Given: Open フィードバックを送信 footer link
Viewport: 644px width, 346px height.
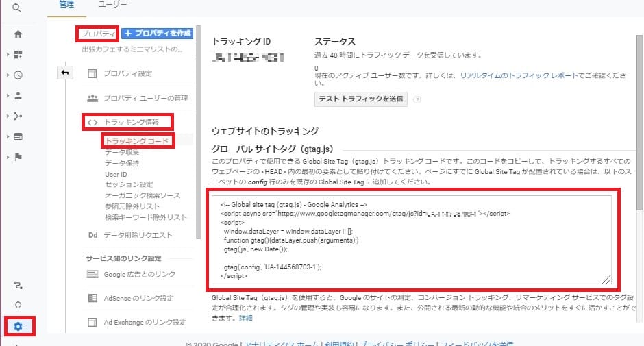Looking at the screenshot, I should (476, 343).
